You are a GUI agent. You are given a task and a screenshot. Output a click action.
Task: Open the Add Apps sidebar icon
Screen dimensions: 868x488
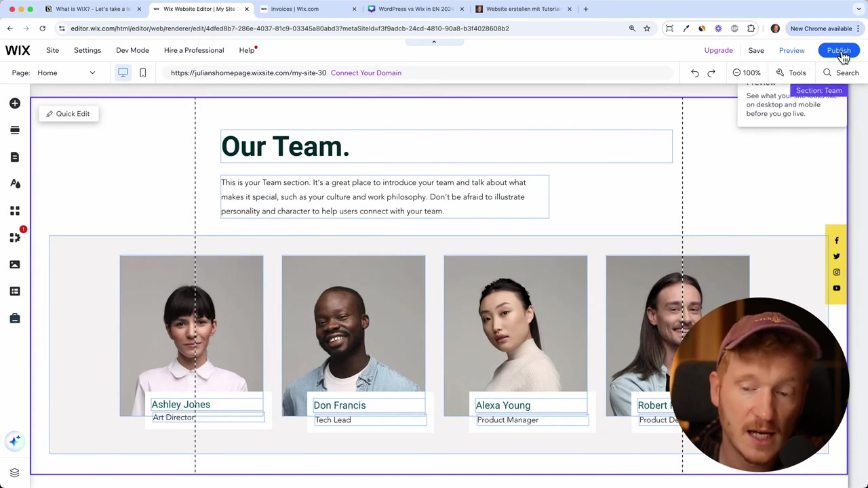15,211
